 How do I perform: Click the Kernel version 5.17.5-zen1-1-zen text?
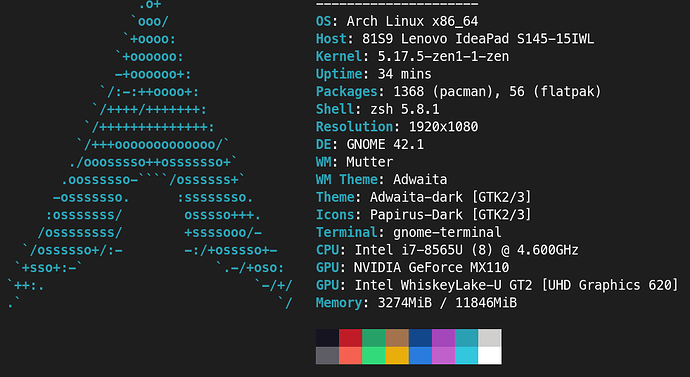[x=443, y=56]
